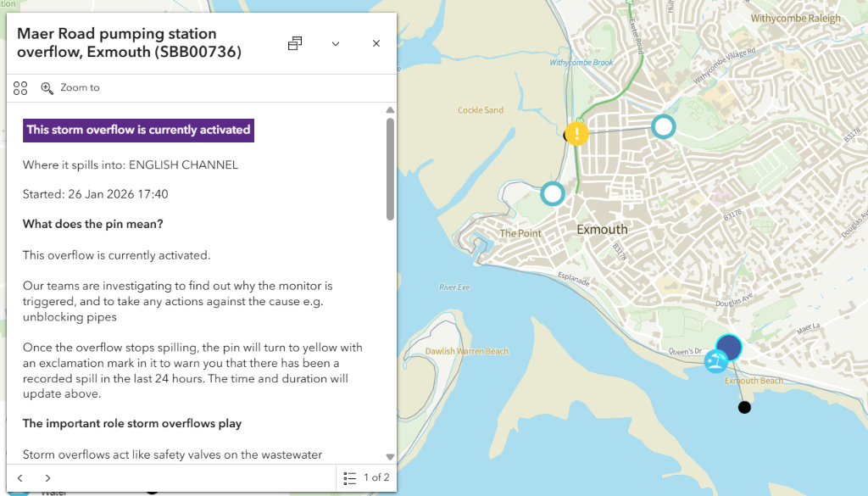This screenshot has height=496, width=868.
Task: Select the teal circle pin near The Point
Action: click(553, 194)
